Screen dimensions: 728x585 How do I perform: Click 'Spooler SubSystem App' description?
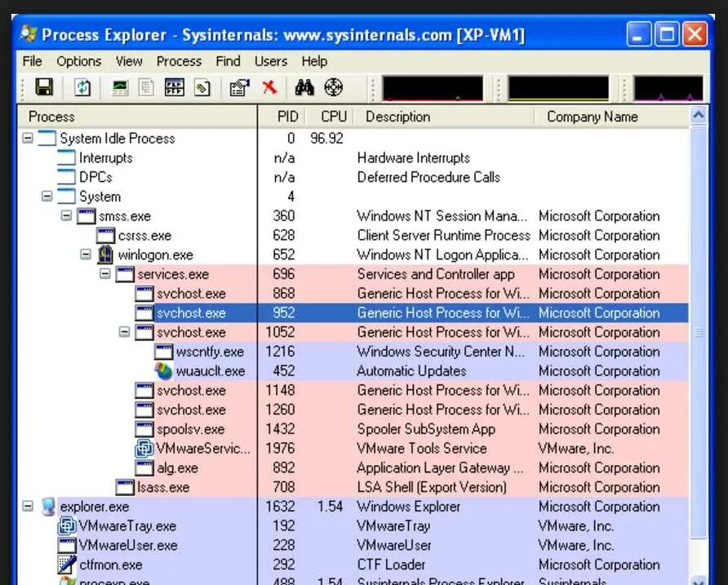[426, 429]
